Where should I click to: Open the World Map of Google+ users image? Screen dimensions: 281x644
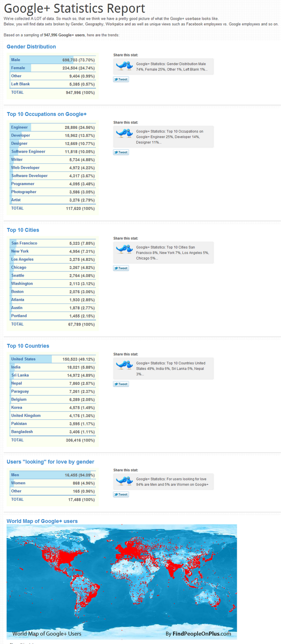pos(122,582)
